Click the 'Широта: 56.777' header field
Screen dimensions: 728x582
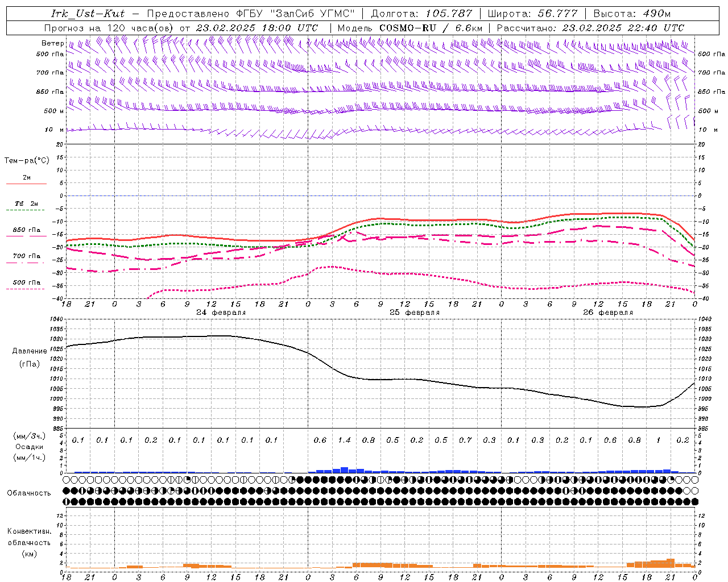tap(532, 14)
